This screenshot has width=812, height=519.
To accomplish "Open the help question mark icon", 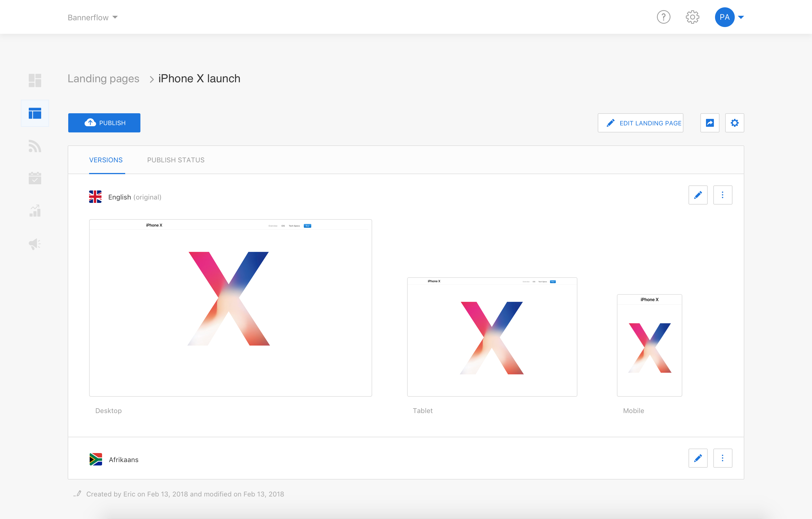I will tap(663, 17).
